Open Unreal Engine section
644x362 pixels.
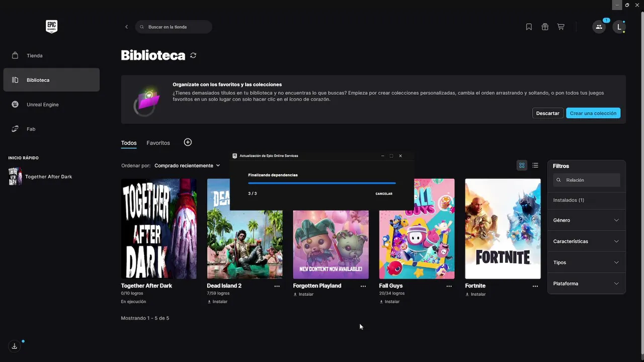(x=51, y=105)
